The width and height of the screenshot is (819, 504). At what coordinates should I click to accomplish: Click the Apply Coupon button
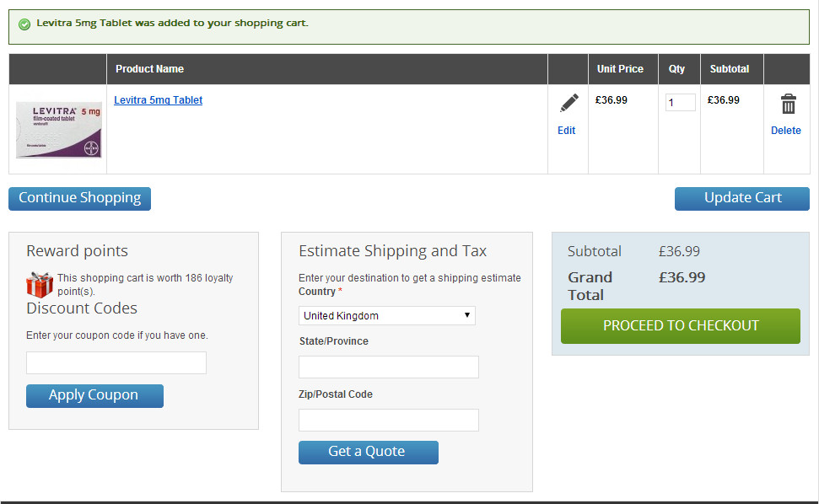(x=94, y=396)
